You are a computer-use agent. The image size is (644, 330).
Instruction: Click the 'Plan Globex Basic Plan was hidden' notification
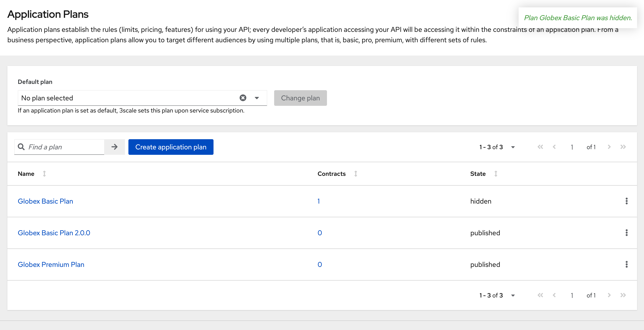(578, 18)
